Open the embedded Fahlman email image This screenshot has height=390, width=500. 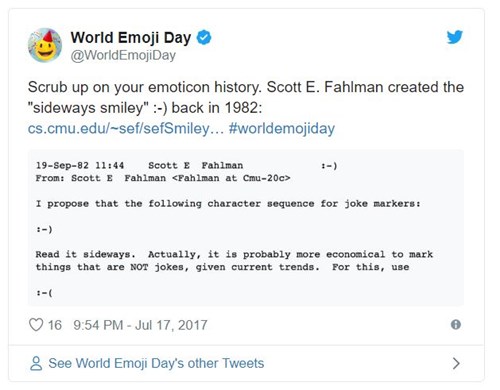click(x=246, y=228)
